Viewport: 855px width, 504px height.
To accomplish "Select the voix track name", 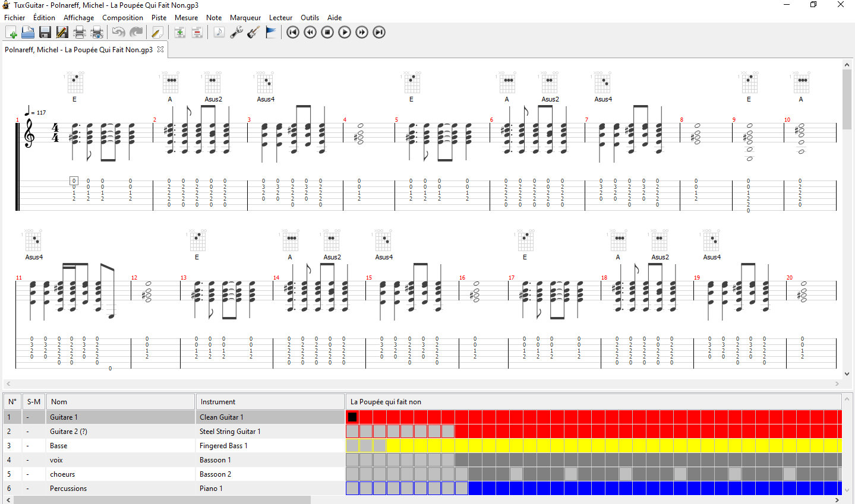I will (56, 460).
